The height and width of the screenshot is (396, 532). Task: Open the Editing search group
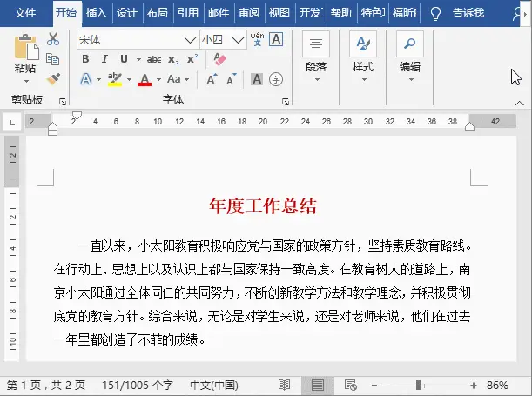point(410,57)
